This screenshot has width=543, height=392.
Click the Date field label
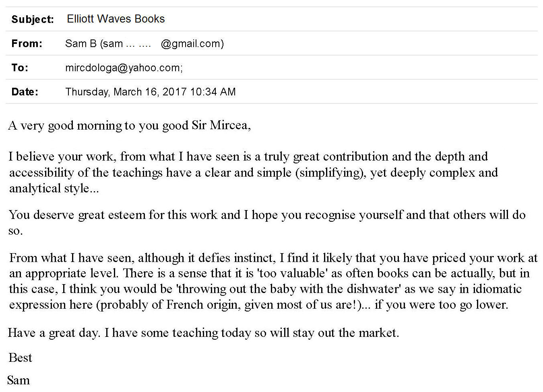click(x=25, y=92)
